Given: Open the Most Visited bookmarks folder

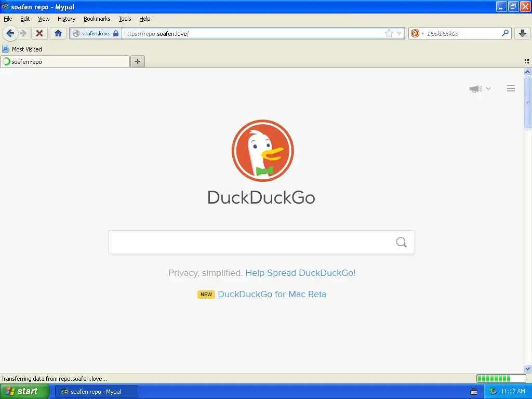Looking at the screenshot, I should 22,49.
